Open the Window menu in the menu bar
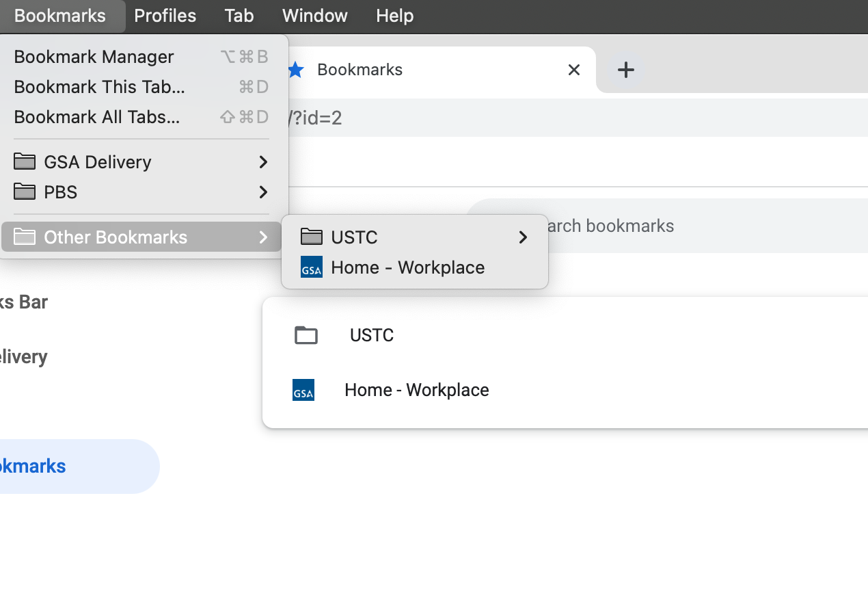868x591 pixels. (314, 16)
